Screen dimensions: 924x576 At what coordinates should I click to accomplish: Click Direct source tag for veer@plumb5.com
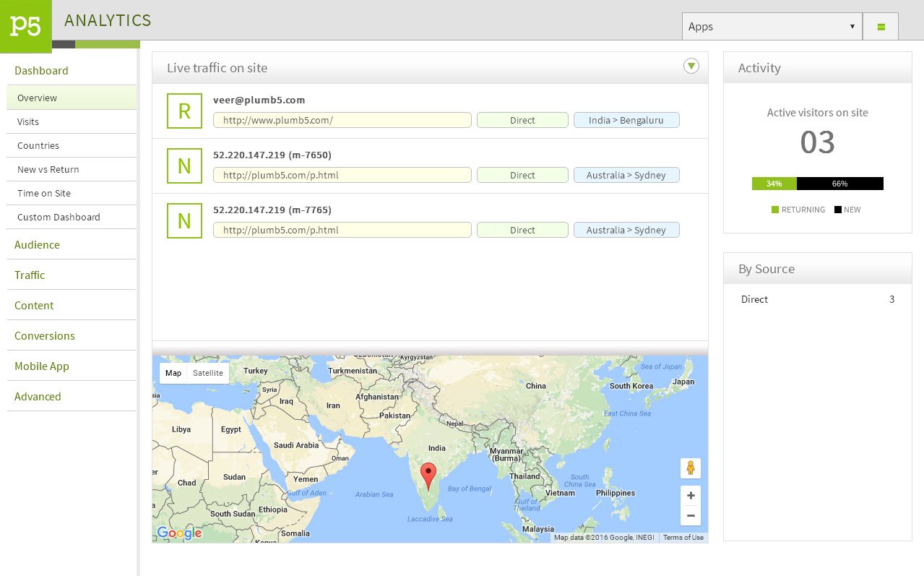(522, 121)
